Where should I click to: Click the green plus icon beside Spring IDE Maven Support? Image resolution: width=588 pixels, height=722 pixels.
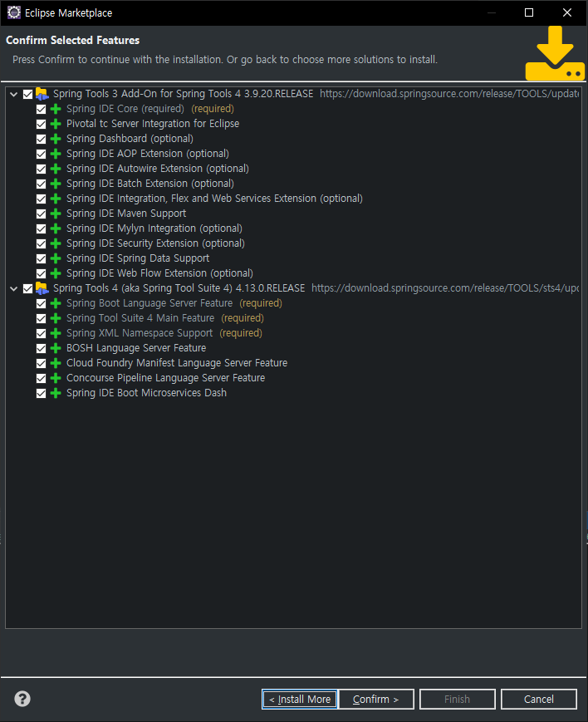point(56,214)
